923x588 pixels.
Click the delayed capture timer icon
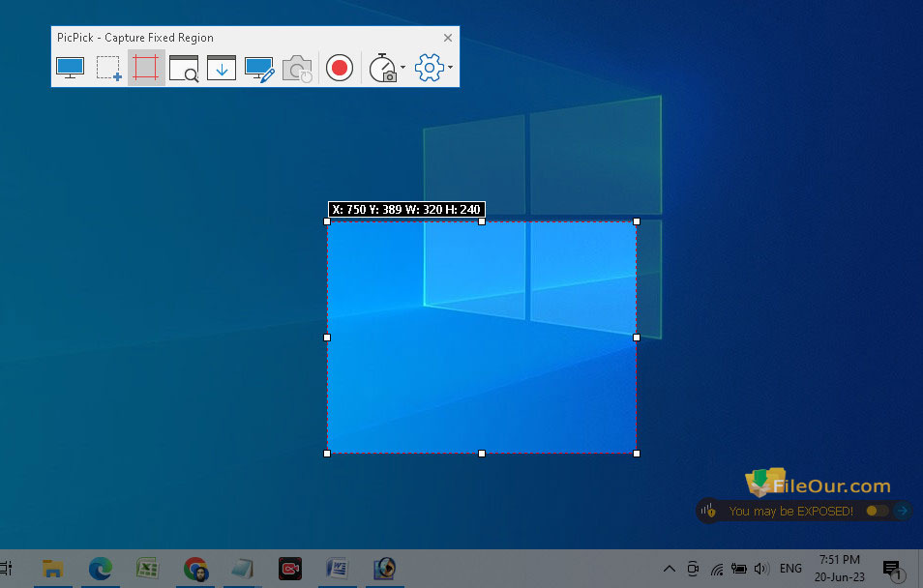(x=382, y=68)
